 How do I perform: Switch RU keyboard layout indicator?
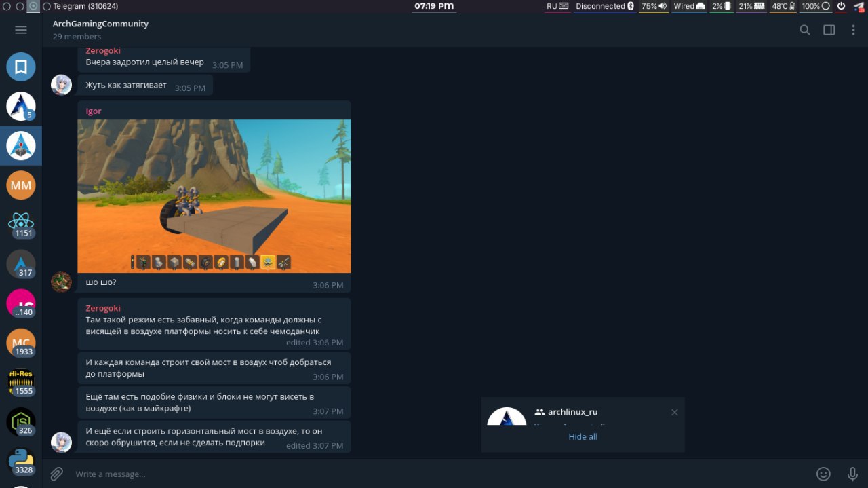(557, 6)
